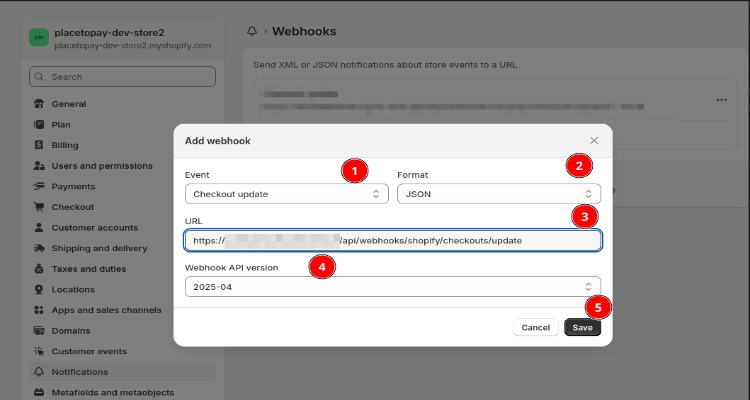Click the Payments icon in sidebar

pyautogui.click(x=39, y=186)
